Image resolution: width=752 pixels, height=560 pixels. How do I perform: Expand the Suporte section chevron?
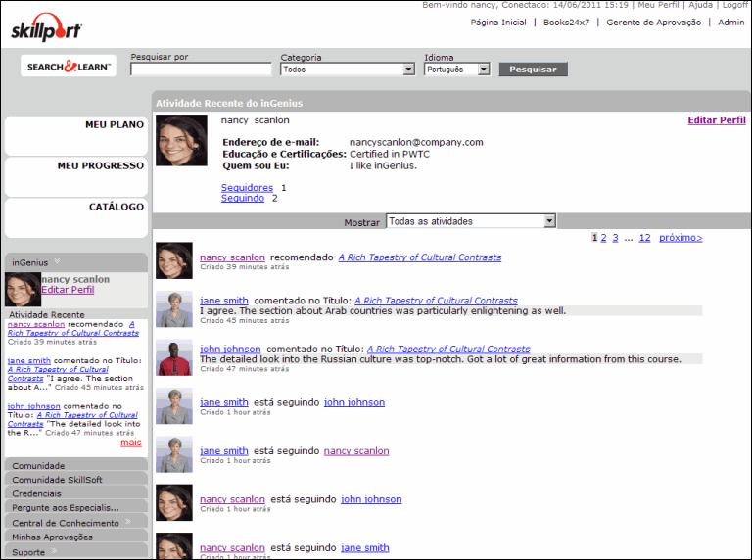pyautogui.click(x=54, y=551)
